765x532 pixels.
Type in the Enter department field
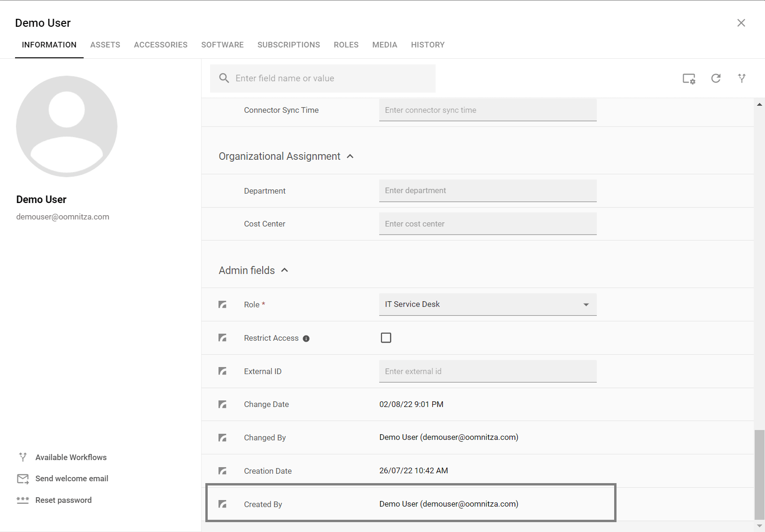[x=487, y=190]
